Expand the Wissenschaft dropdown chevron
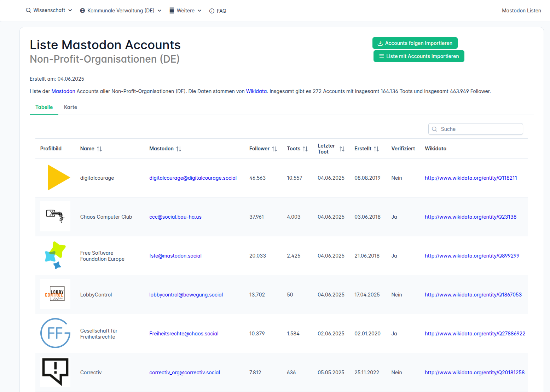 (70, 11)
